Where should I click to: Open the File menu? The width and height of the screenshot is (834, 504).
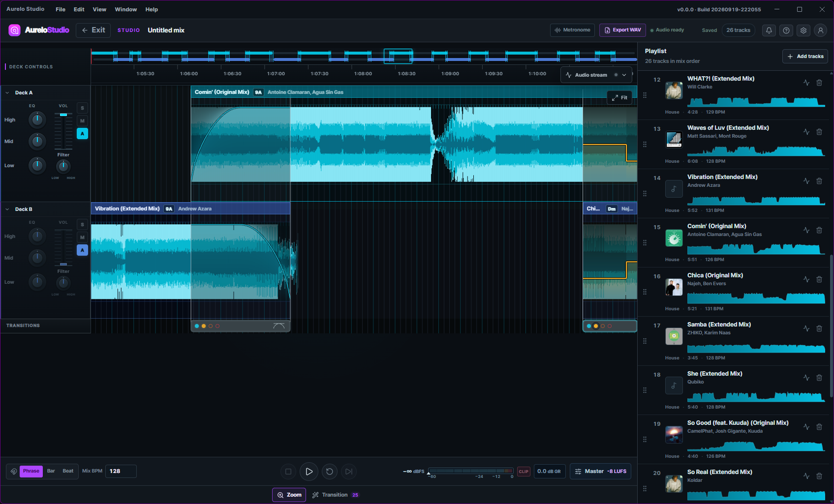click(61, 9)
